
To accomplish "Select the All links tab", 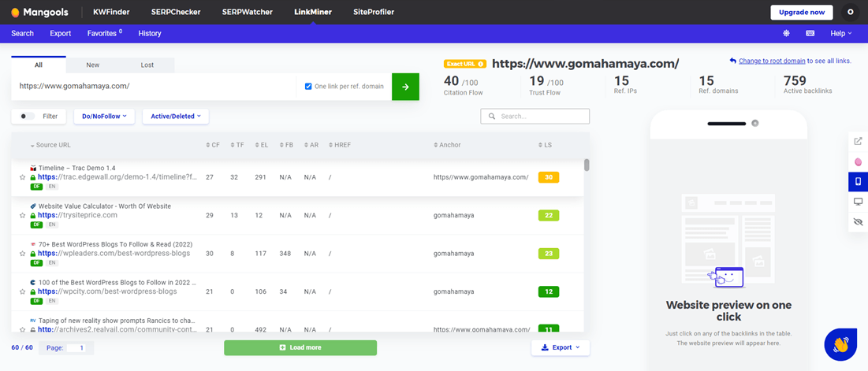I will (38, 65).
